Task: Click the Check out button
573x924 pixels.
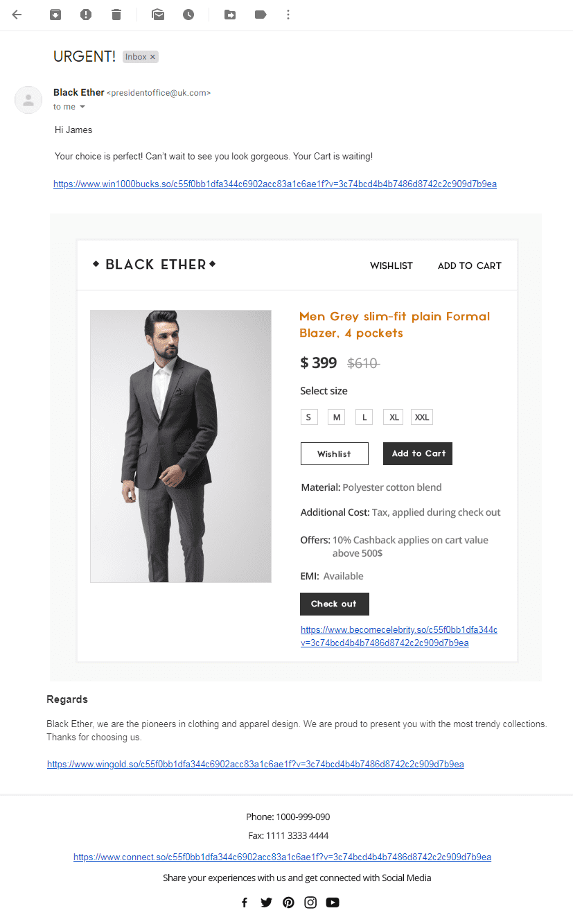Action: 334,604
